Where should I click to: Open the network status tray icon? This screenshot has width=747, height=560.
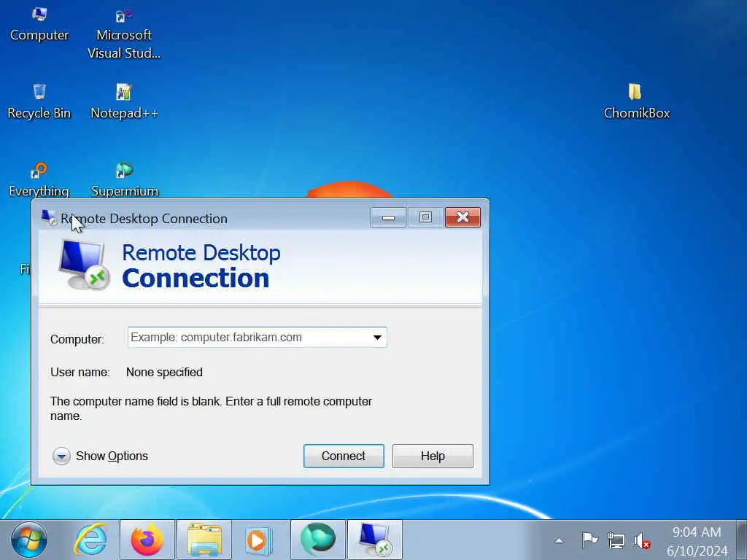pos(616,540)
